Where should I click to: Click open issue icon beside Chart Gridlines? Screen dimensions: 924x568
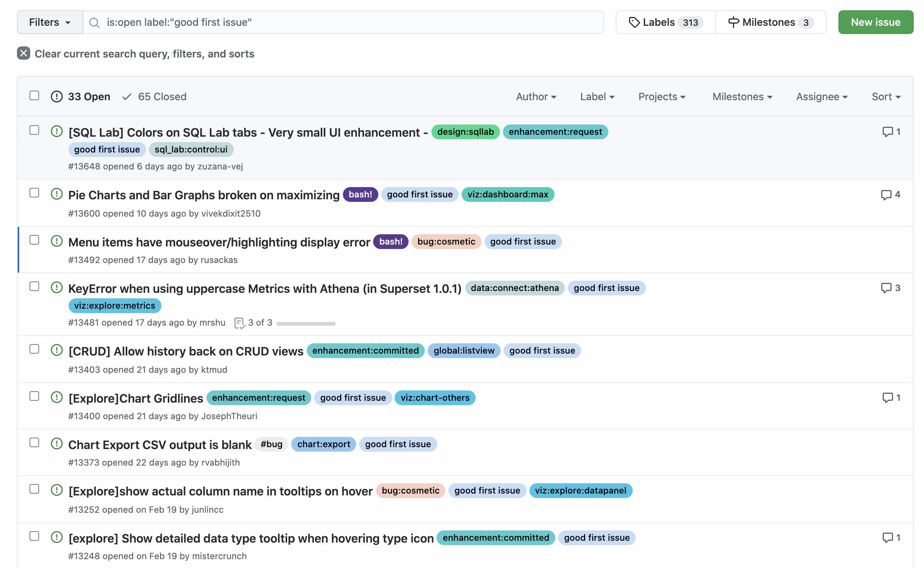(x=56, y=397)
